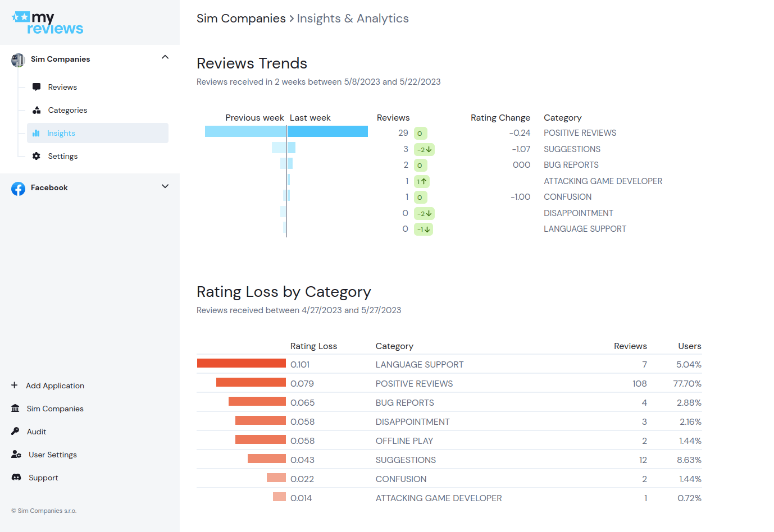Click the Suggestions minus two change badge
This screenshot has width=774, height=532.
[x=424, y=150]
